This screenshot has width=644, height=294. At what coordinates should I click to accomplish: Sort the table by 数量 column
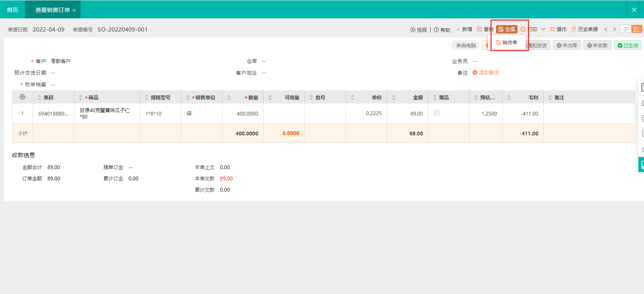pyautogui.click(x=229, y=97)
